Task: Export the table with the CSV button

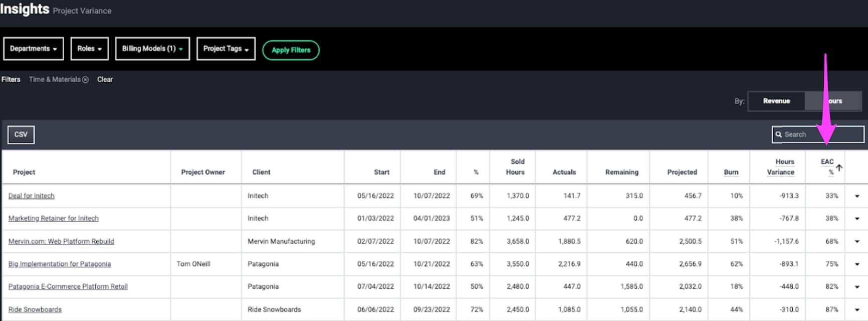Action: [21, 134]
